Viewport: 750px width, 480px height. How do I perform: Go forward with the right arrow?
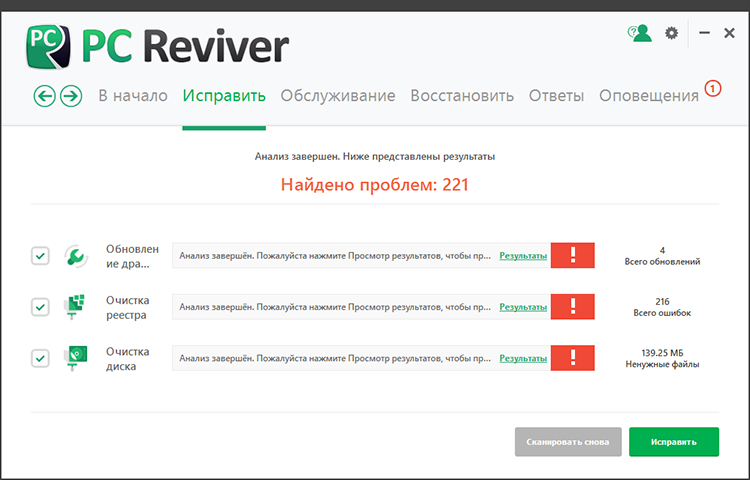click(x=71, y=96)
